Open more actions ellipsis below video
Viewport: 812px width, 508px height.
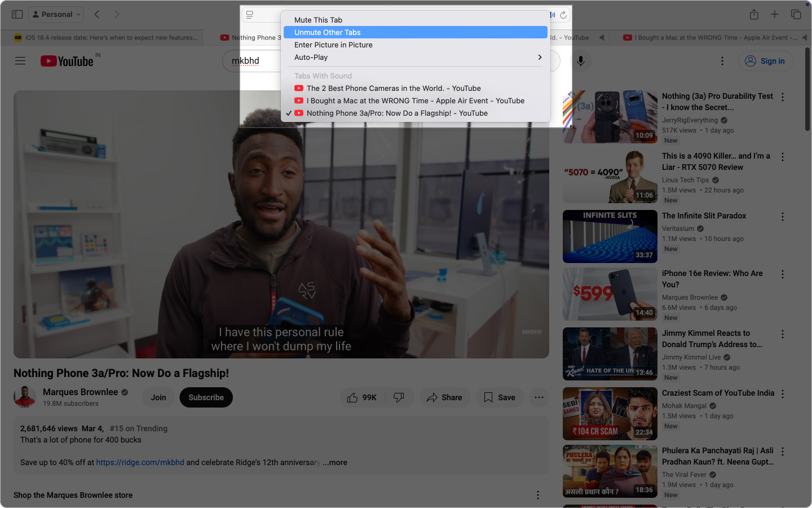coord(539,397)
